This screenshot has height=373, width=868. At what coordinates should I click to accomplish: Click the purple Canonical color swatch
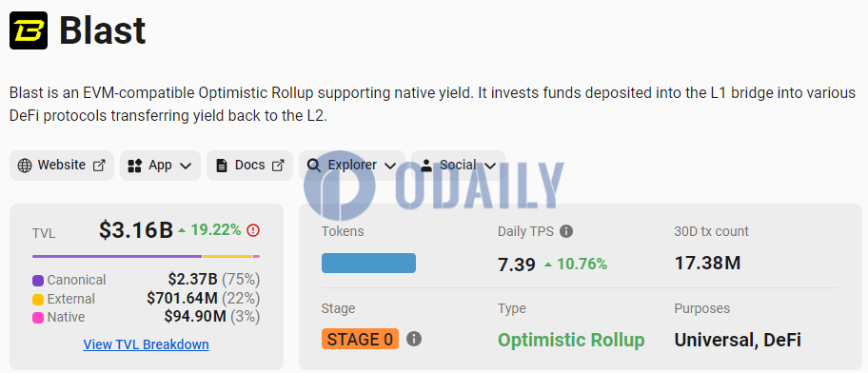click(x=38, y=281)
